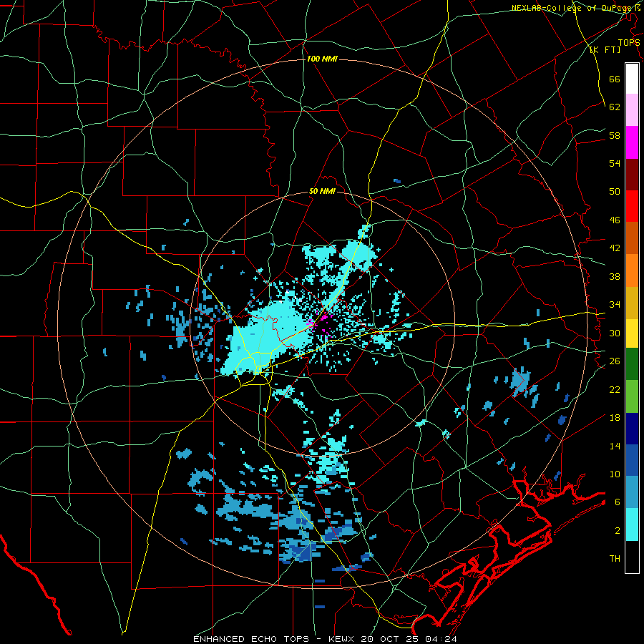Click the yellow 30-34 legend swatch

(632, 333)
